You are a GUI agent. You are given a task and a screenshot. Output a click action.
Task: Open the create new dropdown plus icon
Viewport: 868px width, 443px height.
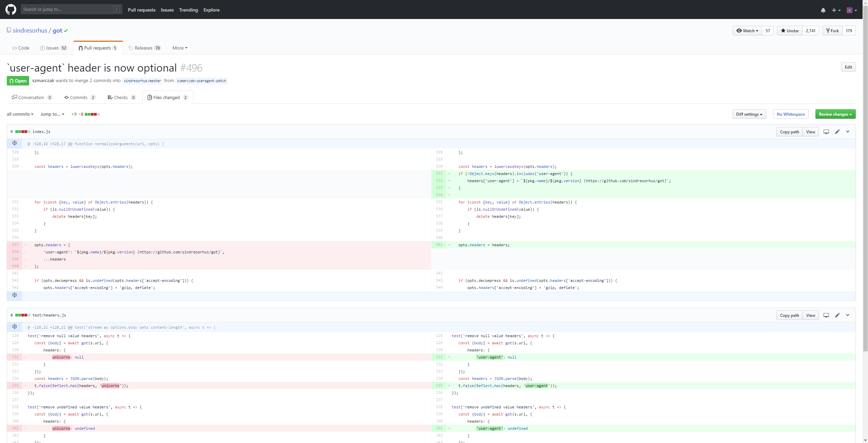(x=835, y=10)
